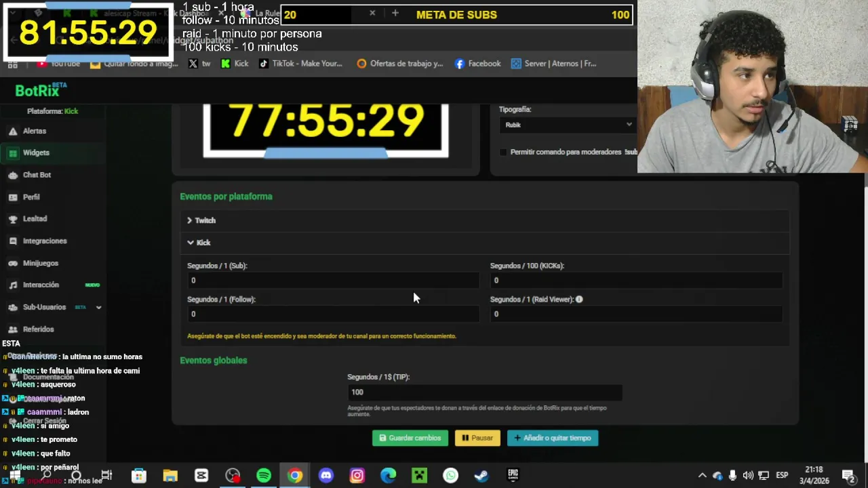The image size is (868, 488).
Task: Open Epic Games from the taskbar
Action: [513, 476]
